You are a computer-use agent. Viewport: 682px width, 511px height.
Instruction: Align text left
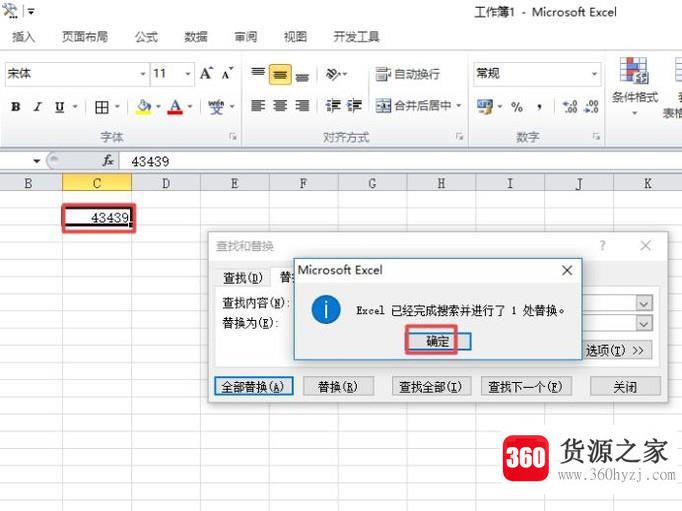coord(258,106)
